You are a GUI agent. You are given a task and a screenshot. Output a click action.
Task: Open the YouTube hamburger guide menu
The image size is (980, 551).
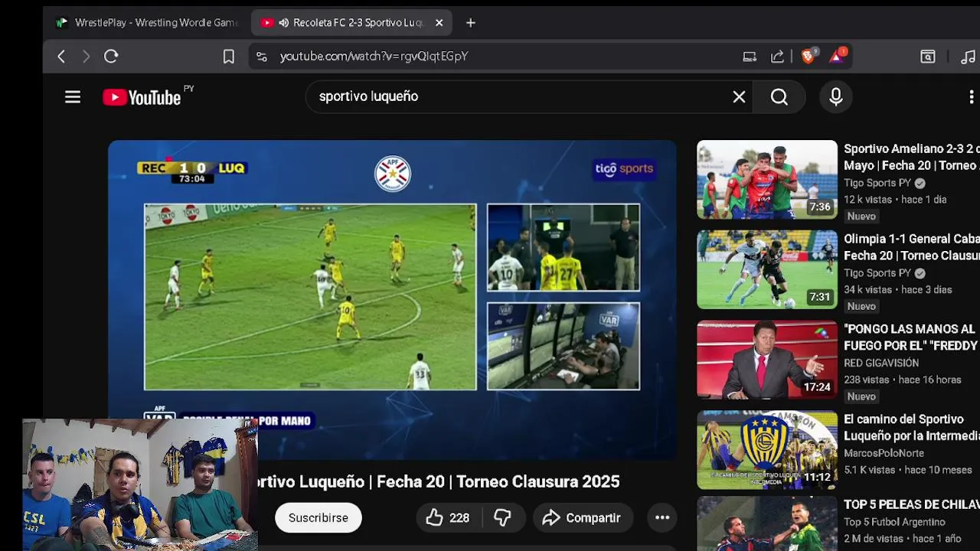click(x=73, y=97)
